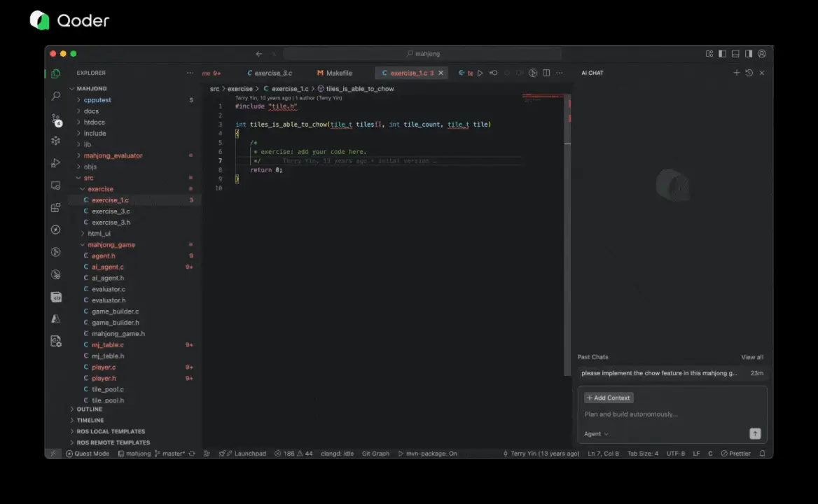Click the Add Context button
The height and width of the screenshot is (504, 818).
coord(609,398)
